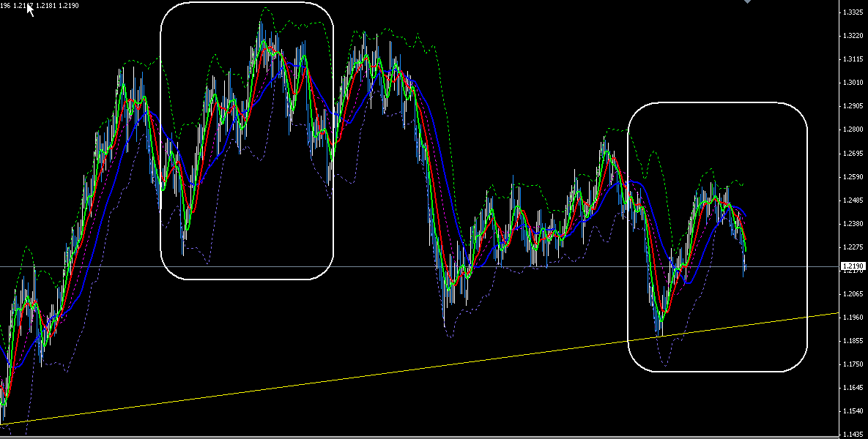
Task: Click 1.2065 on the price scale
Action: click(x=853, y=293)
